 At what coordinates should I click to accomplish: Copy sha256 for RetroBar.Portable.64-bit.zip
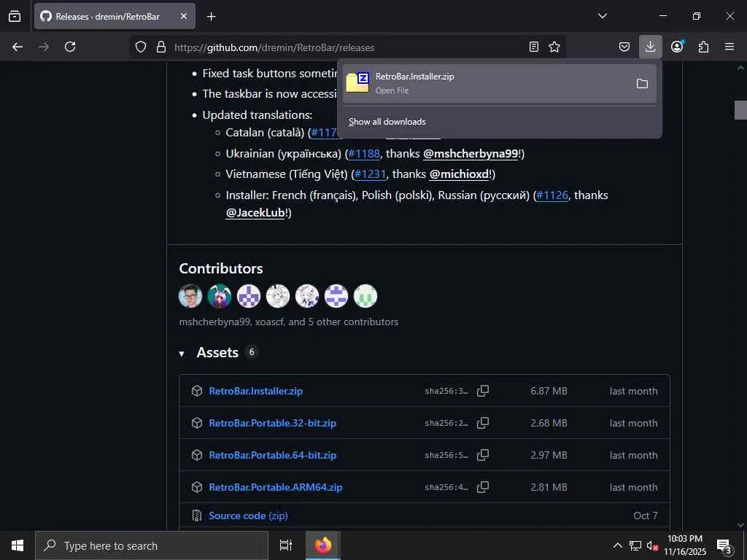click(483, 455)
